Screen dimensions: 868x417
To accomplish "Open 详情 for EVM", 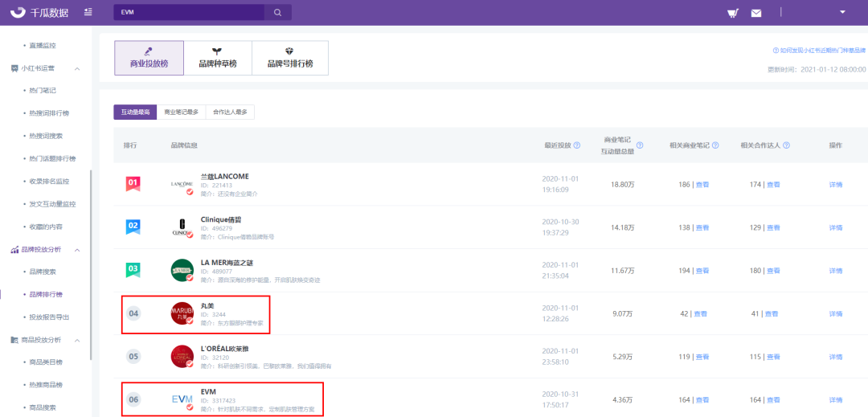I will point(835,400).
